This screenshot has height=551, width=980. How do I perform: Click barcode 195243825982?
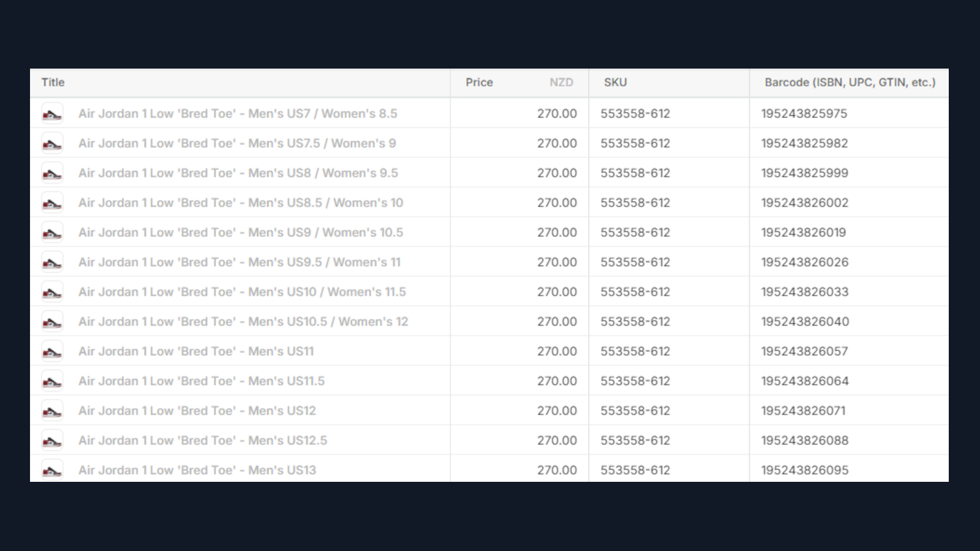coord(804,143)
